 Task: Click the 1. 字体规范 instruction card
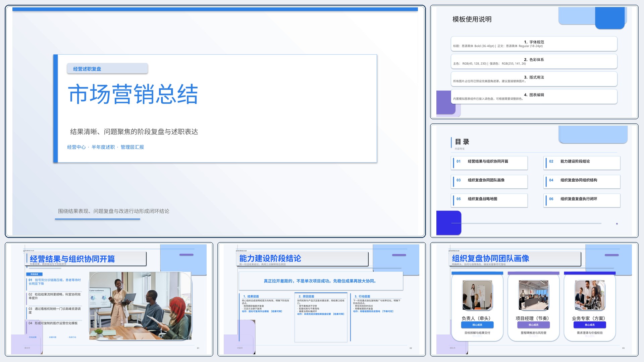[x=534, y=44]
